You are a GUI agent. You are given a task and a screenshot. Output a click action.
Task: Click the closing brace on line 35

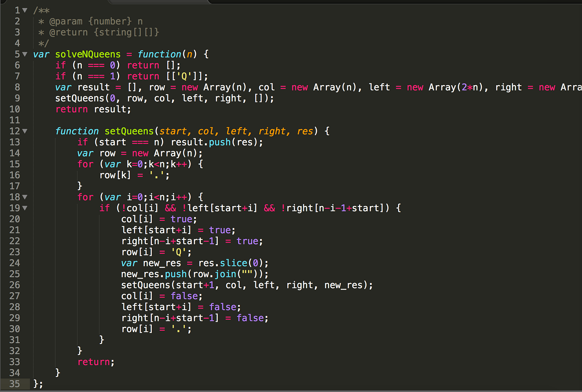[x=36, y=384]
